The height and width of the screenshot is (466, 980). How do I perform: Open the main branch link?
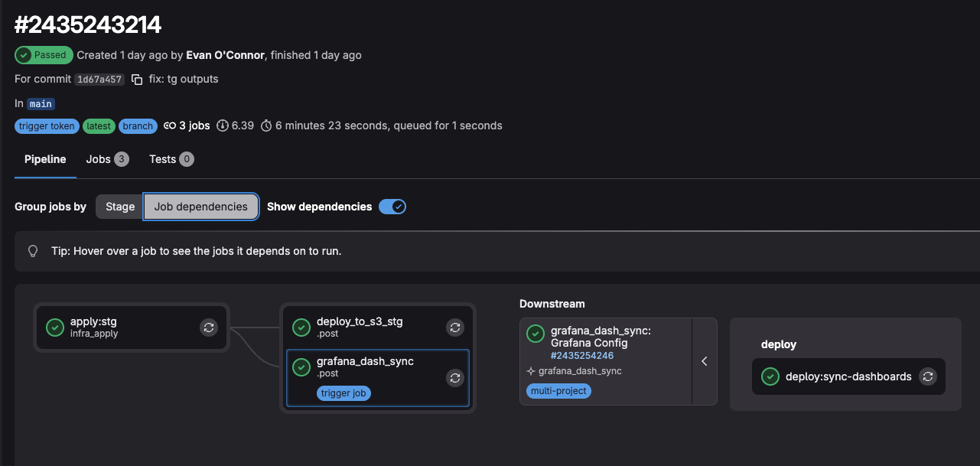click(41, 104)
